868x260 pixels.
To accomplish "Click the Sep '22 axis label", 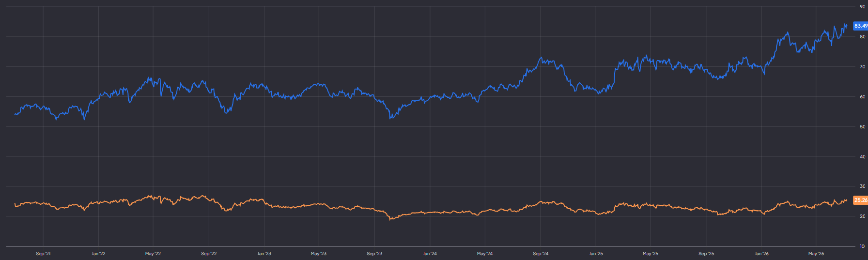I will coord(209,254).
